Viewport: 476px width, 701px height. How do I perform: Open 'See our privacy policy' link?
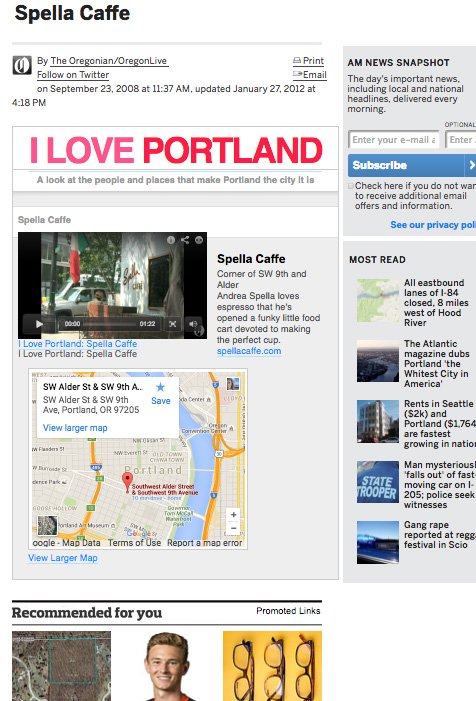tap(433, 225)
